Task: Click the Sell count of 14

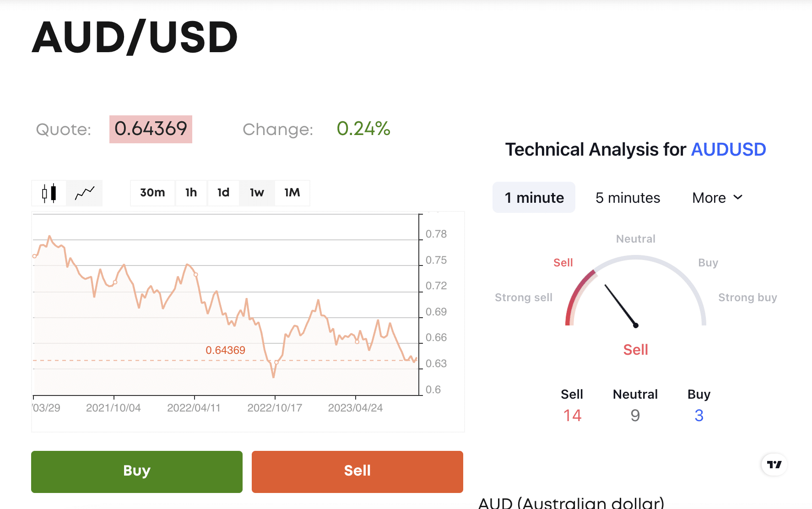Action: click(572, 415)
